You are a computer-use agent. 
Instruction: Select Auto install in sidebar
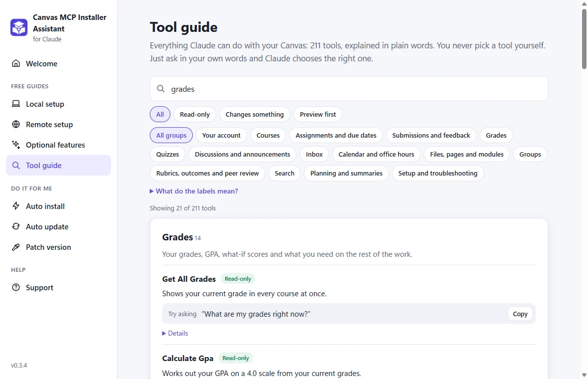click(58, 206)
